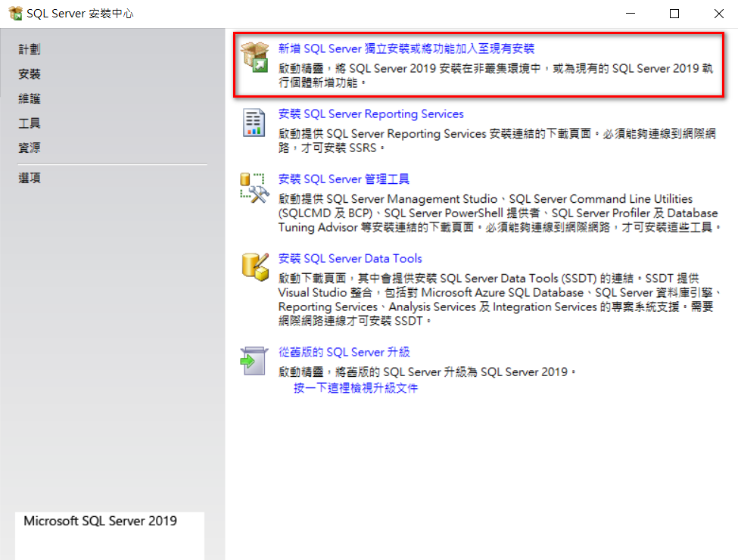Select 選項 in the sidebar
The height and width of the screenshot is (560, 738).
click(x=30, y=178)
